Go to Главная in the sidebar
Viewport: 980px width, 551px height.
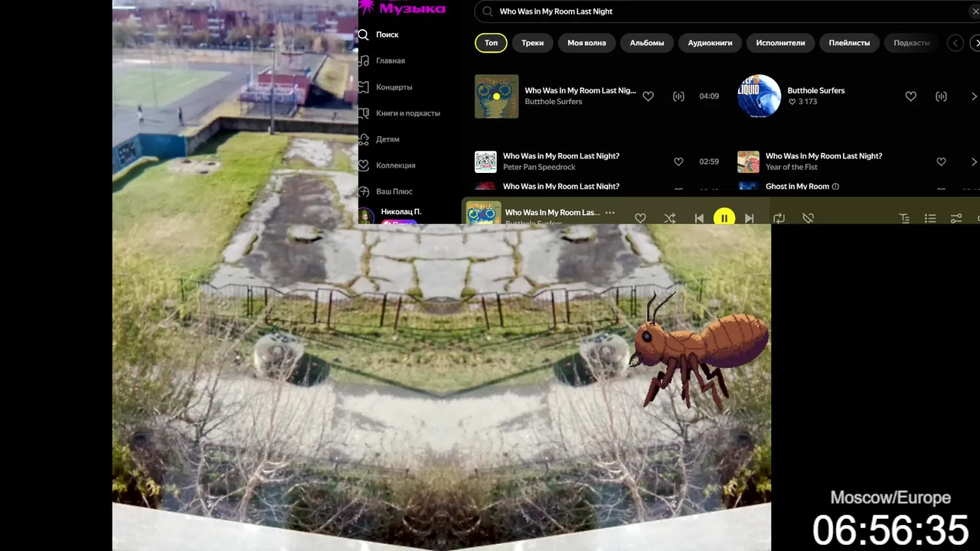coord(390,60)
